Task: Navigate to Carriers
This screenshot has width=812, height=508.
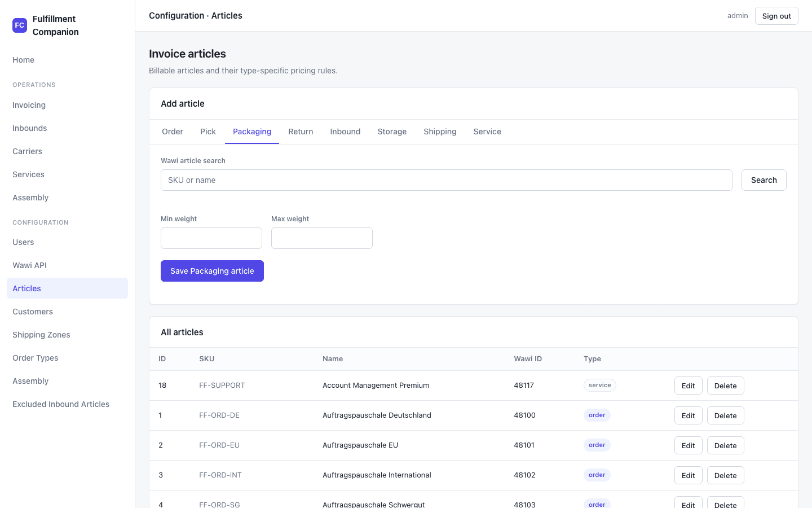Action: [x=67, y=151]
